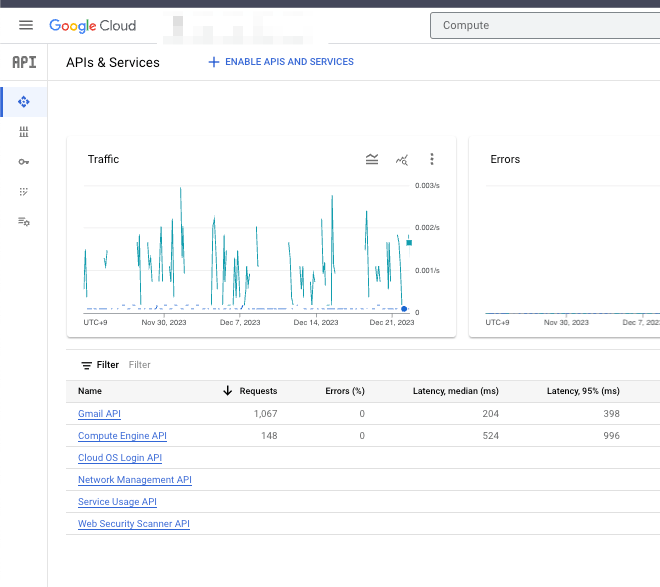This screenshot has height=587, width=660.
Task: Sort by Latency, median (ms) column
Action: 455,391
